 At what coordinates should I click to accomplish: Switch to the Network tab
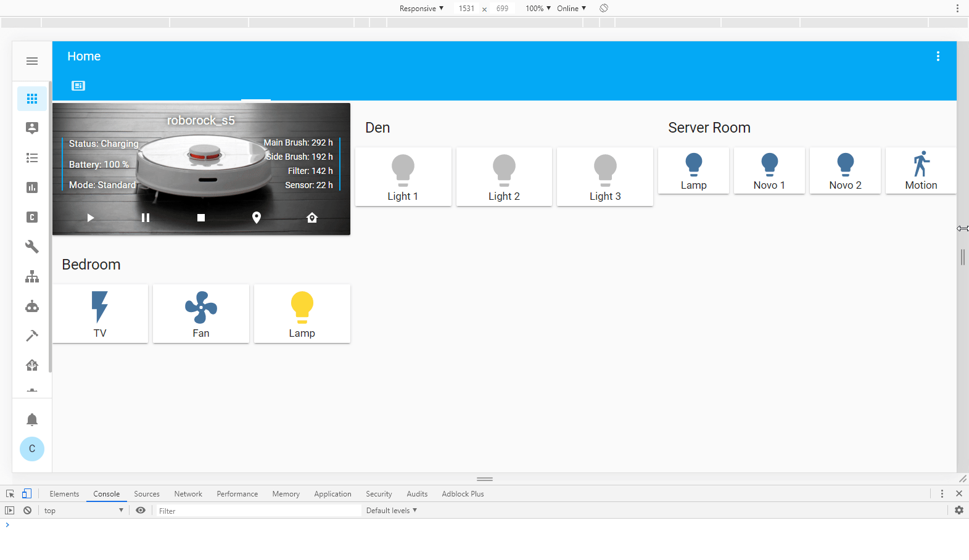188,493
